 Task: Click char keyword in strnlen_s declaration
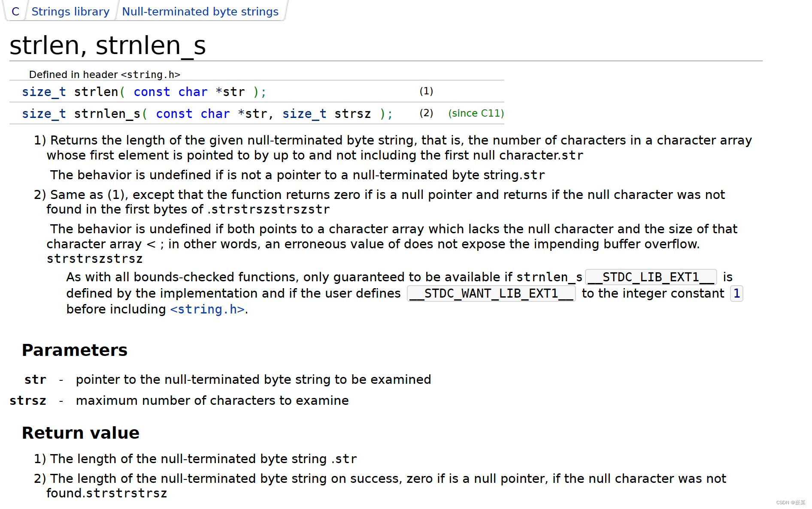pyautogui.click(x=215, y=114)
